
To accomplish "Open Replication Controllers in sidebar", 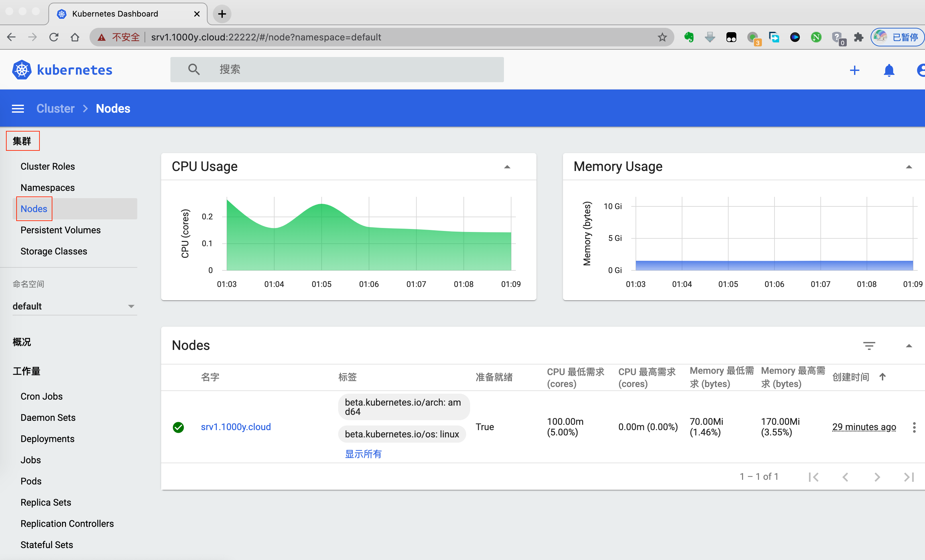I will (67, 524).
